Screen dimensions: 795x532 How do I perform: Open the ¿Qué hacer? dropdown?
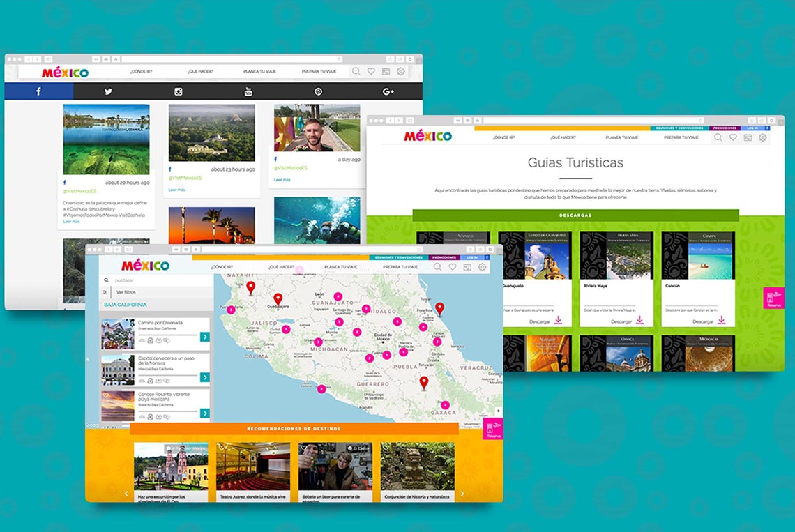pos(280,268)
